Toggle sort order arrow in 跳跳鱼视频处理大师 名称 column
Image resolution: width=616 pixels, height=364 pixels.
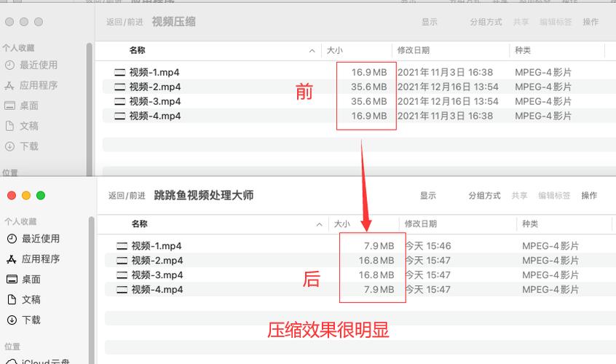320,225
